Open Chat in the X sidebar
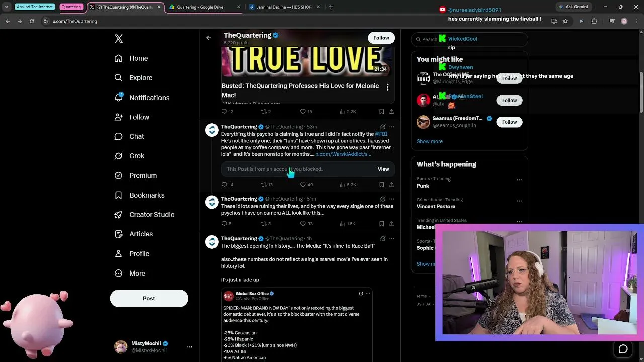 [129, 137]
